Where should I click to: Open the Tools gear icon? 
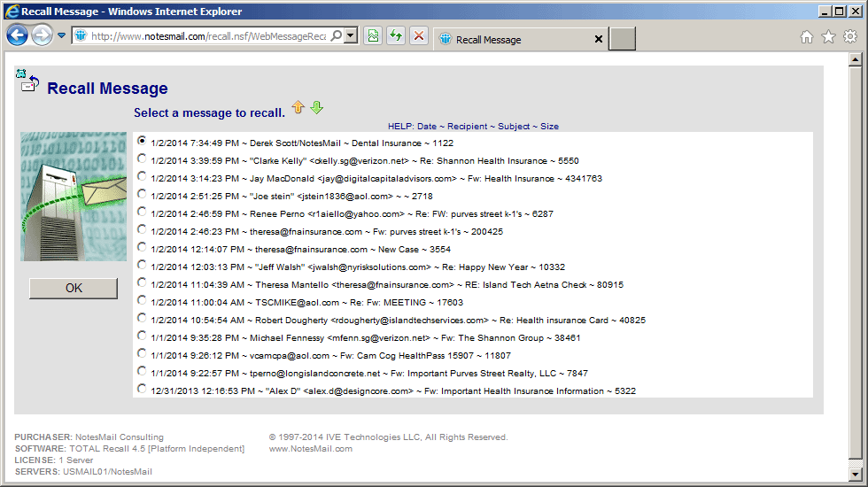click(849, 37)
